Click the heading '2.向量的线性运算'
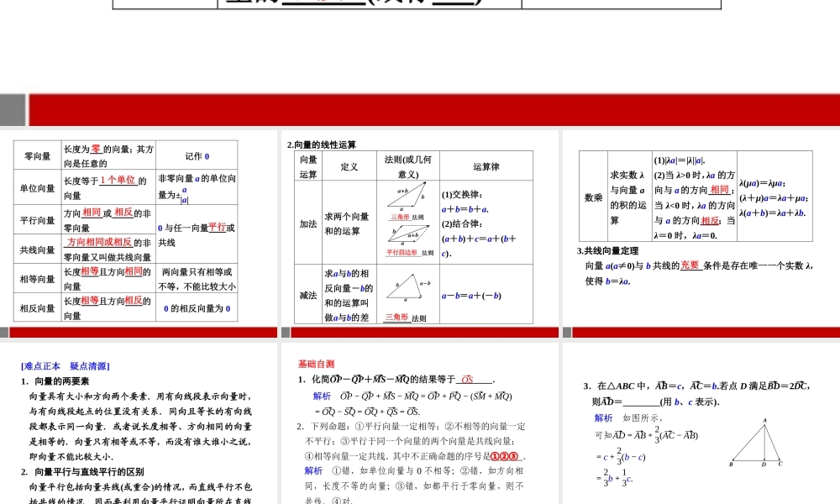 (322, 144)
